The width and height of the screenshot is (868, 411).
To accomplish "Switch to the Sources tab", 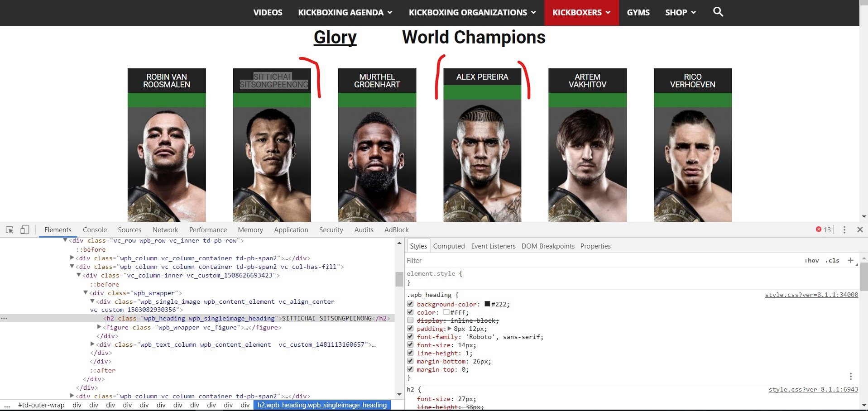I will point(129,230).
